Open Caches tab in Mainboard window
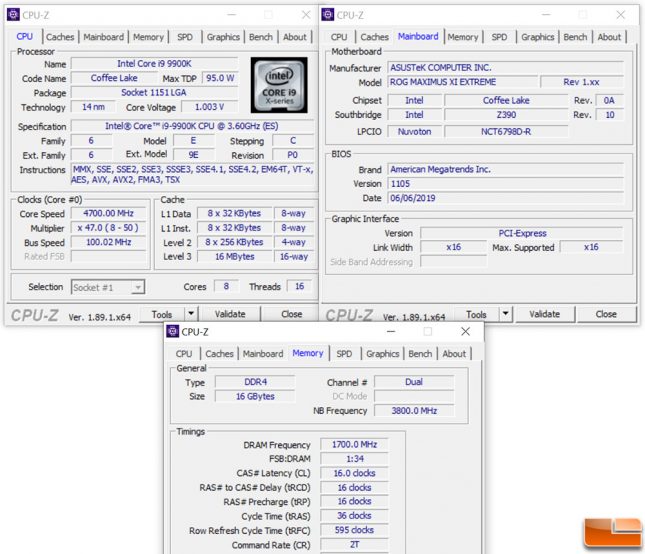Viewport: 645px width, 554px height. [374, 37]
